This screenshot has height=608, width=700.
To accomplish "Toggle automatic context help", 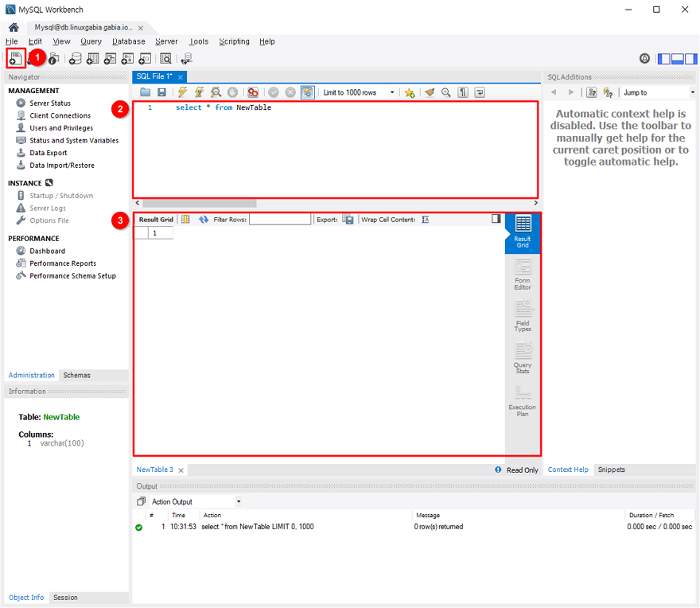I will (x=608, y=92).
